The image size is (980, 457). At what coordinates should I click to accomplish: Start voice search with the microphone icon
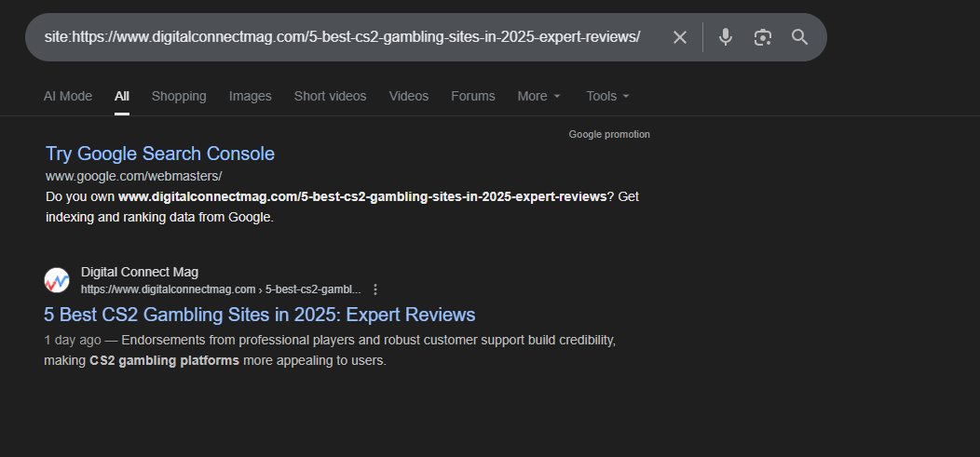click(x=725, y=37)
